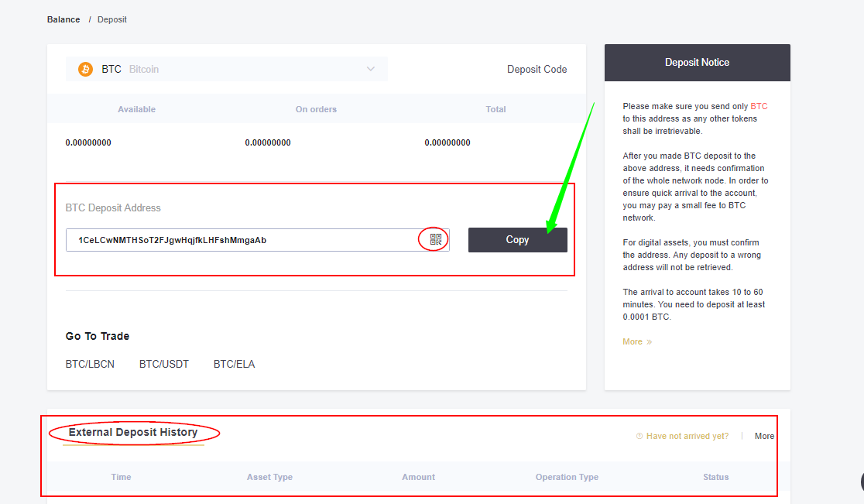The width and height of the screenshot is (864, 504).
Task: Click the Deposit Notice panel header
Action: tap(697, 63)
